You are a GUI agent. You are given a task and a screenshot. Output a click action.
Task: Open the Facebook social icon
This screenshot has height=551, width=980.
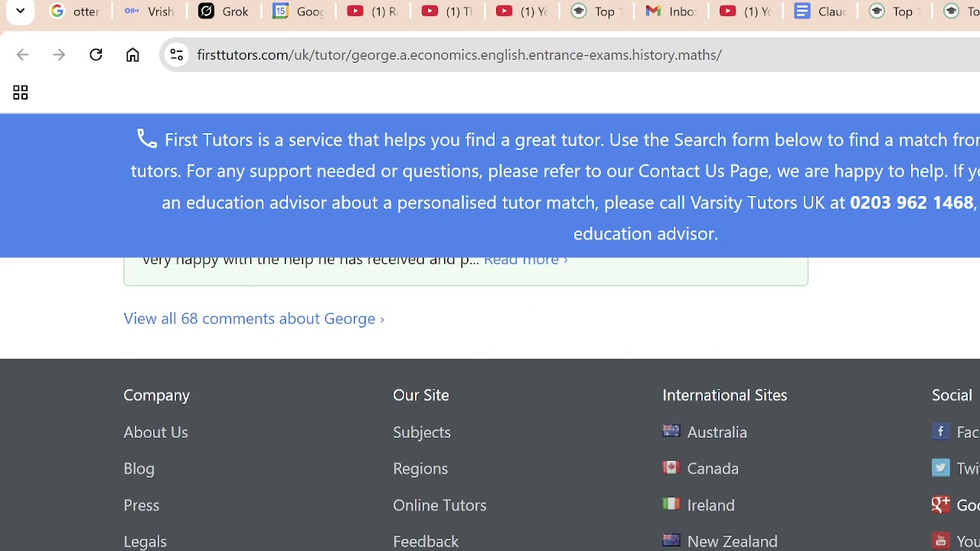coord(940,431)
